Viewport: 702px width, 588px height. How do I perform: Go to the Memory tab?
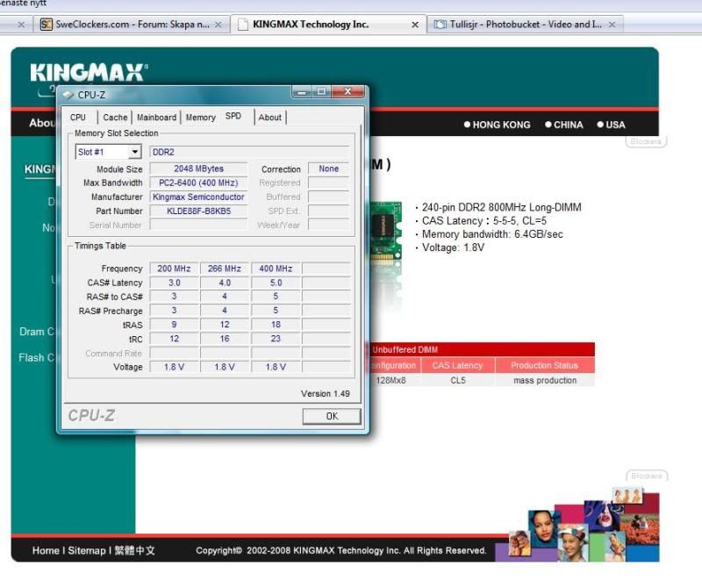pyautogui.click(x=200, y=118)
